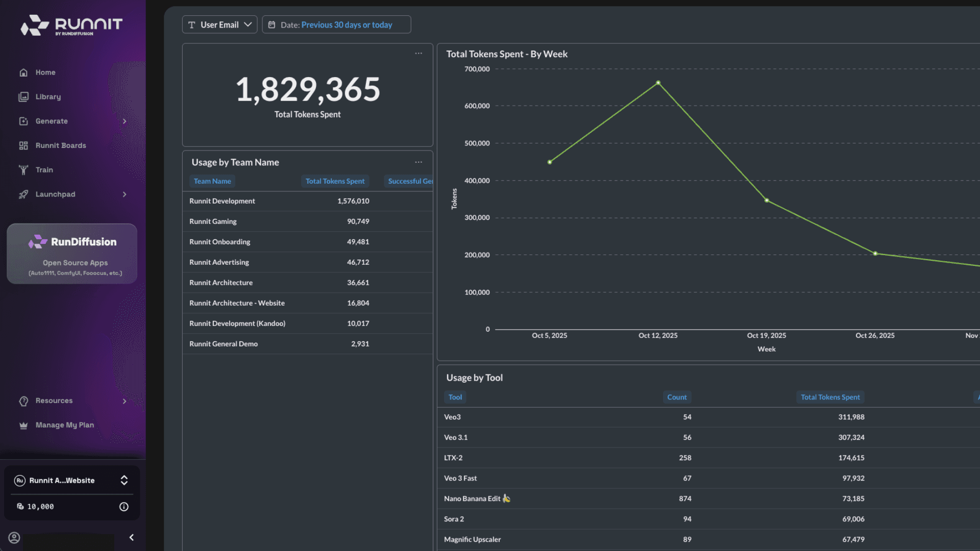The width and height of the screenshot is (980, 551).
Task: Click the Veo3 tool row
Action: tap(708, 417)
